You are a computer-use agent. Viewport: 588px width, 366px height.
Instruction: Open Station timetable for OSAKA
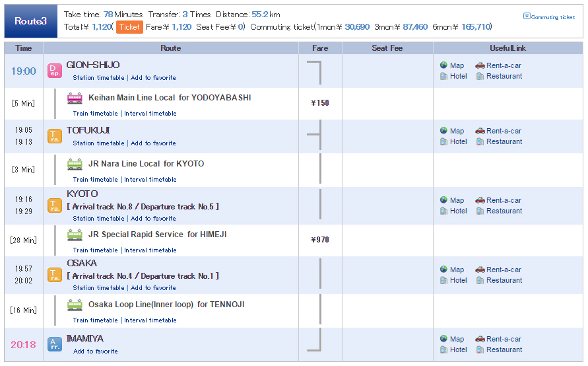(x=98, y=288)
